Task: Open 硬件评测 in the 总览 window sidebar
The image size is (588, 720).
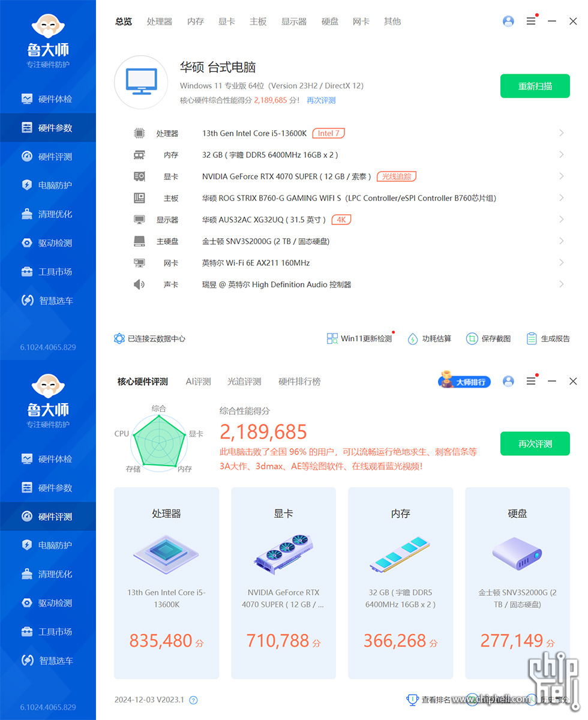Action: click(48, 157)
